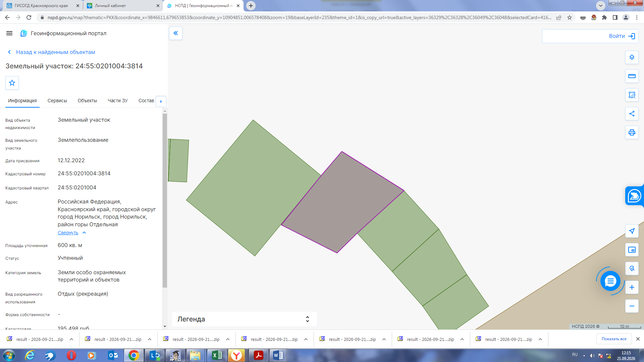Expand the Легенда panel

244,319
